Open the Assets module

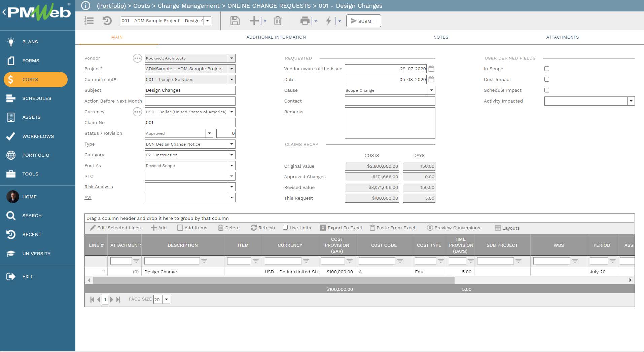point(31,117)
